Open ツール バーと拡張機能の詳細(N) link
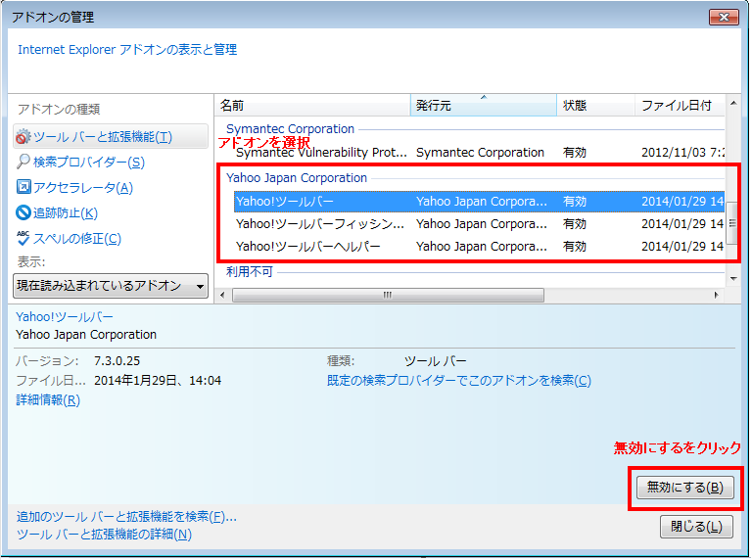This screenshot has height=560, width=752. [104, 535]
